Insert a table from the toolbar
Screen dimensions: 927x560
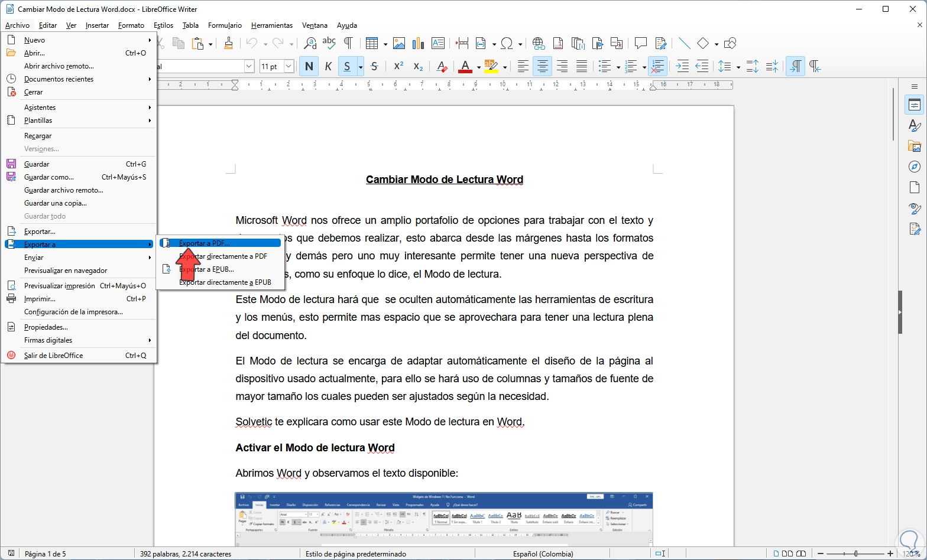click(372, 43)
